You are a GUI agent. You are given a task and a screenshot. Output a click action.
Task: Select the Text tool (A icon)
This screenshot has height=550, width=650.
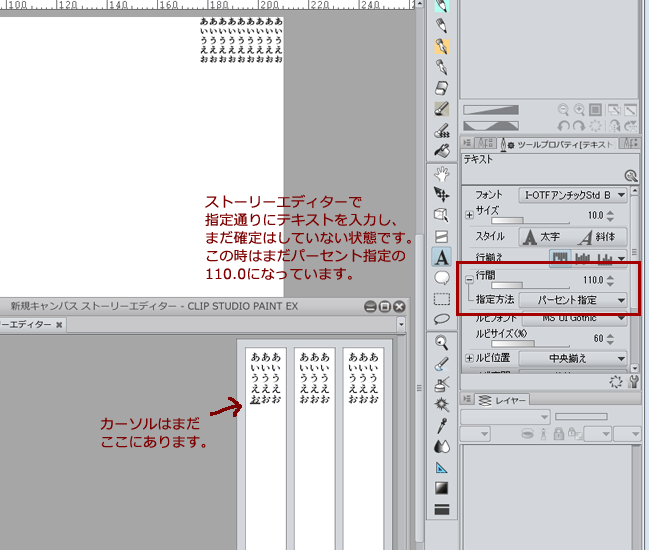(441, 257)
